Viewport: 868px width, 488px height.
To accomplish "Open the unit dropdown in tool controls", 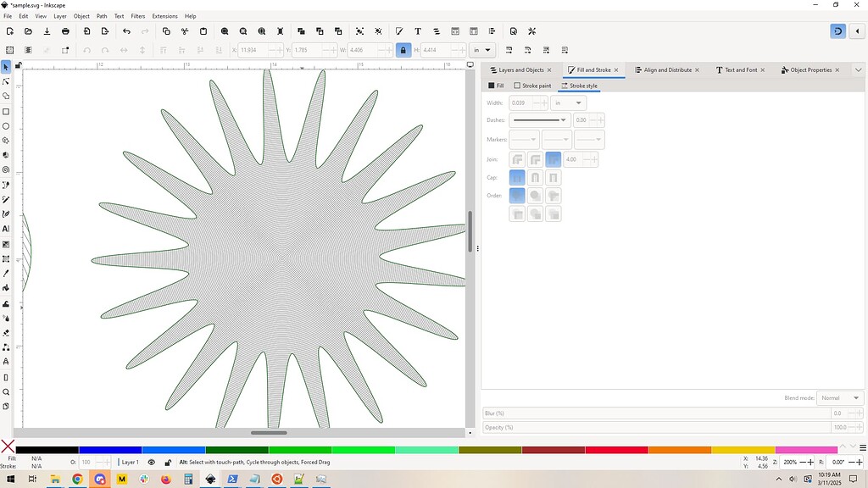I will click(482, 50).
